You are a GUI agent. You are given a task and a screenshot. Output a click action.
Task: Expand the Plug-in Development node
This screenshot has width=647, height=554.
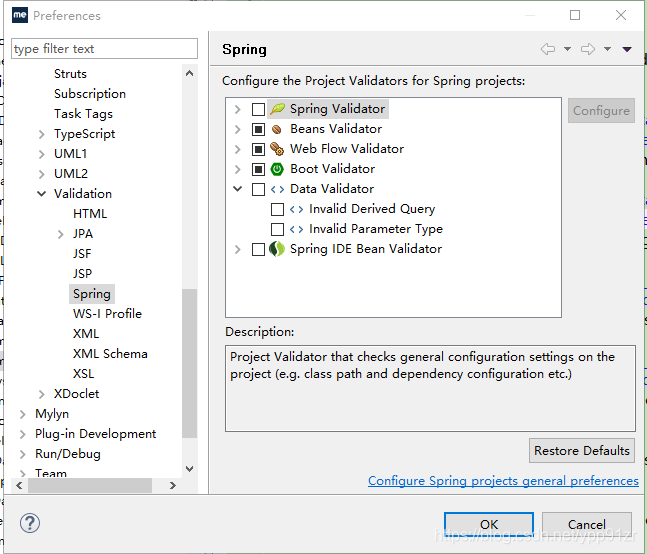point(23,434)
